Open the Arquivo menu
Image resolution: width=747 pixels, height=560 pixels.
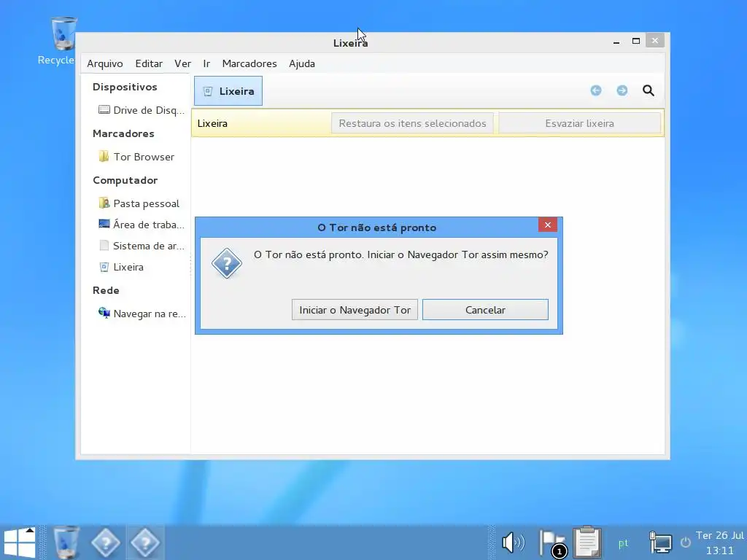point(105,64)
